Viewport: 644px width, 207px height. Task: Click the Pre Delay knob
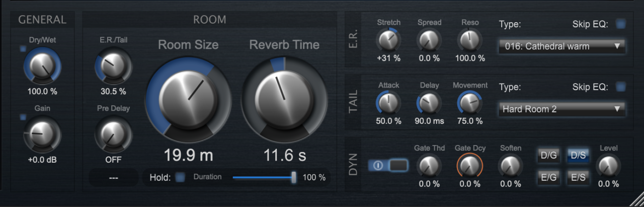tap(113, 134)
